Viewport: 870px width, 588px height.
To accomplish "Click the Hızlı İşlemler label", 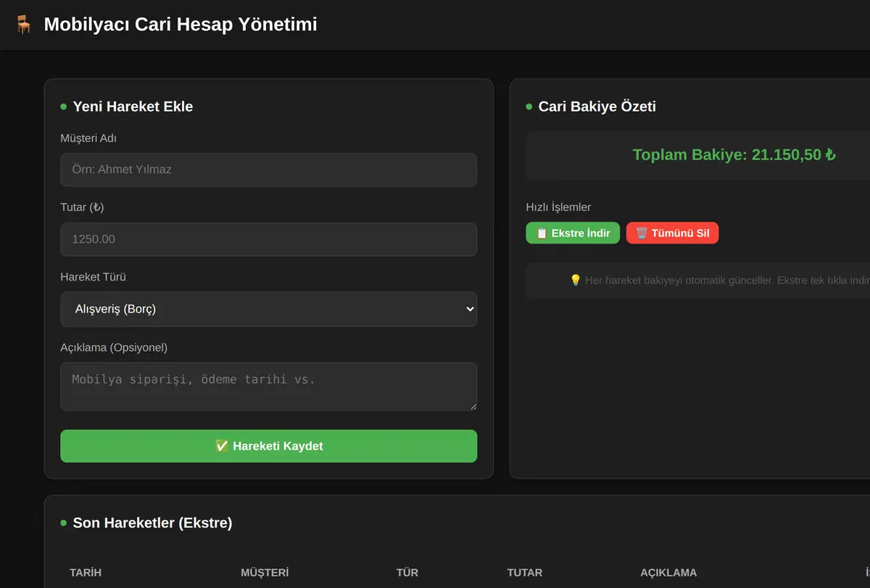I will coord(558,207).
